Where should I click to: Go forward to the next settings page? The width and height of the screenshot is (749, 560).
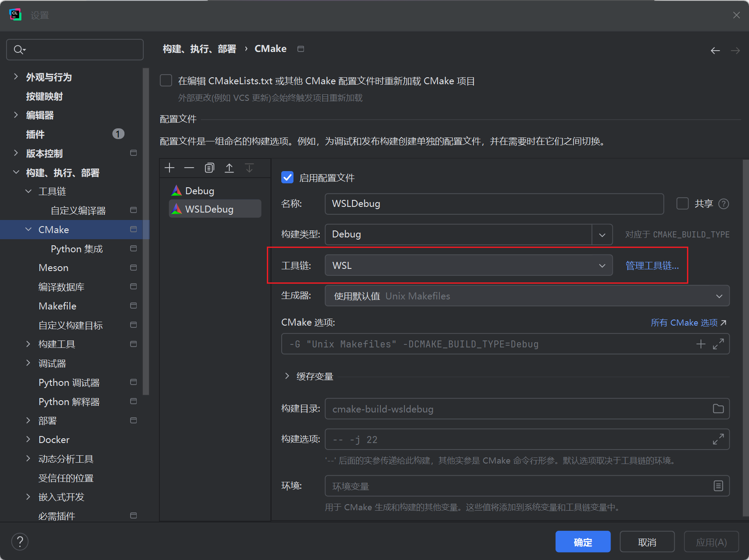[735, 51]
